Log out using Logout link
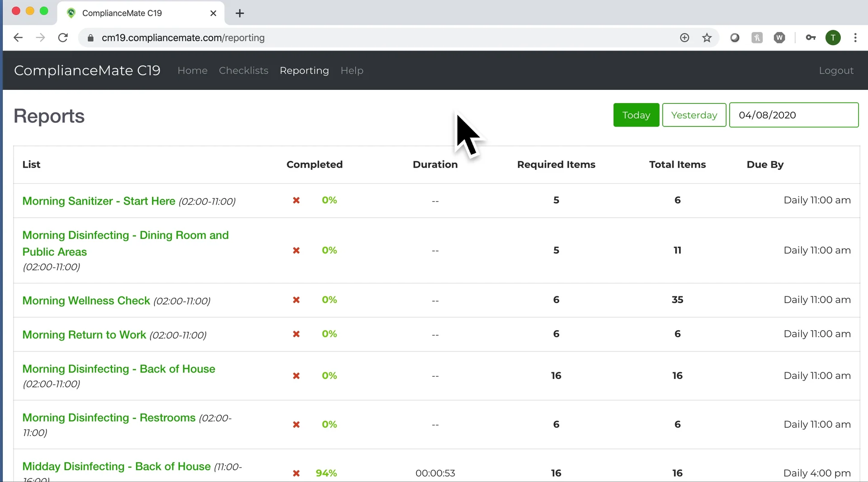The width and height of the screenshot is (868, 482). [836, 70]
